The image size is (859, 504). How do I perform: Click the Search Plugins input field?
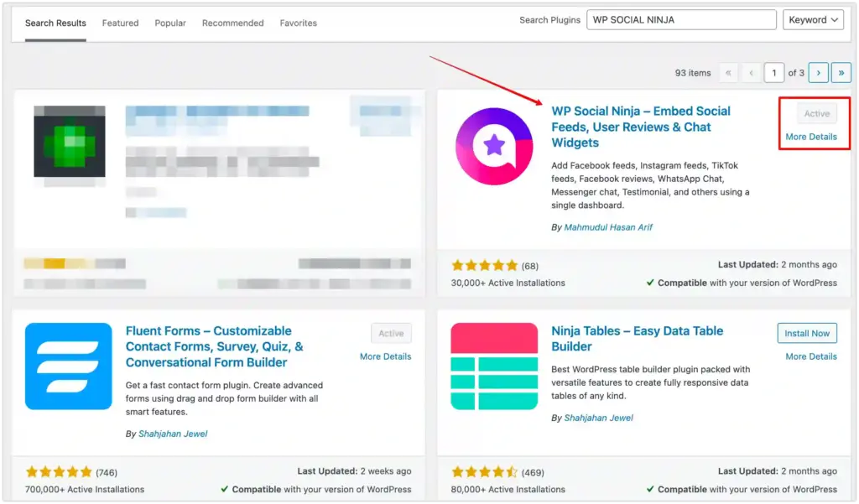680,20
